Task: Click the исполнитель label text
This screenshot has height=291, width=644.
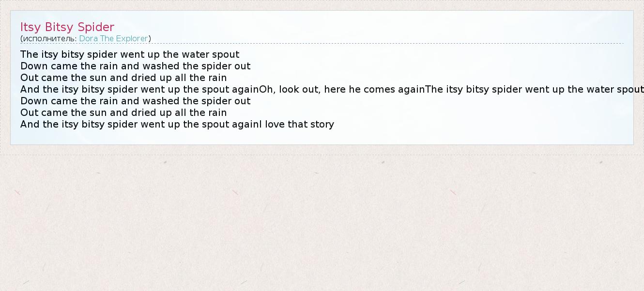Action: pos(49,39)
